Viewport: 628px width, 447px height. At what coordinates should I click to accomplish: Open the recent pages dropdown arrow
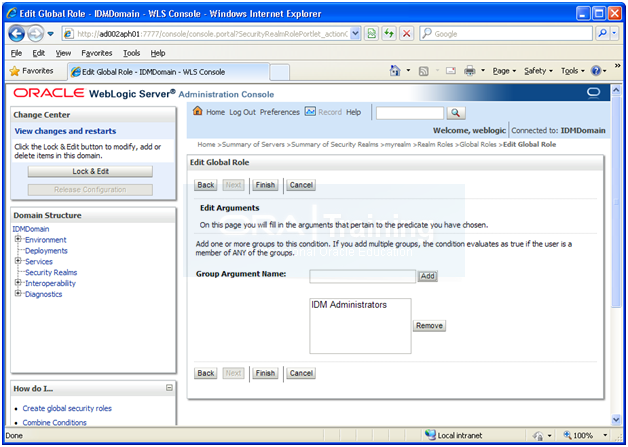[x=51, y=34]
